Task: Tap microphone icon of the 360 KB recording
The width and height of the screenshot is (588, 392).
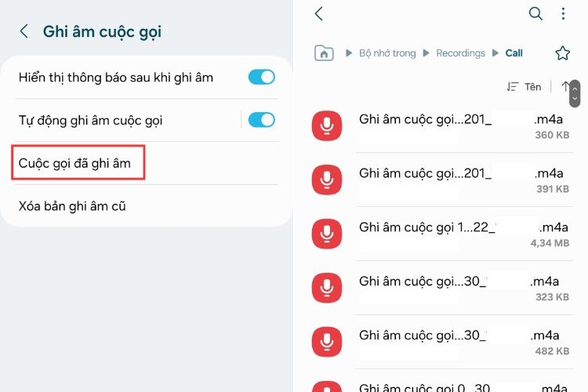Action: coord(327,125)
